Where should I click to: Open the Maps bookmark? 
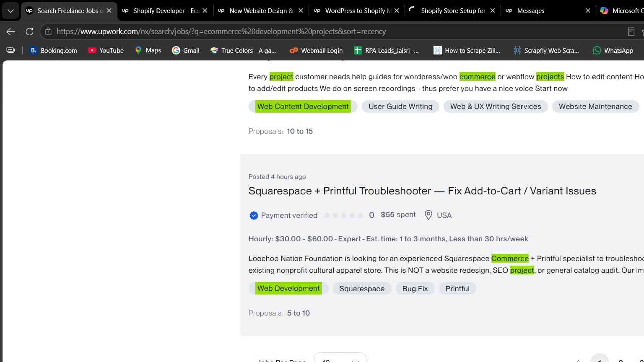[148, 50]
